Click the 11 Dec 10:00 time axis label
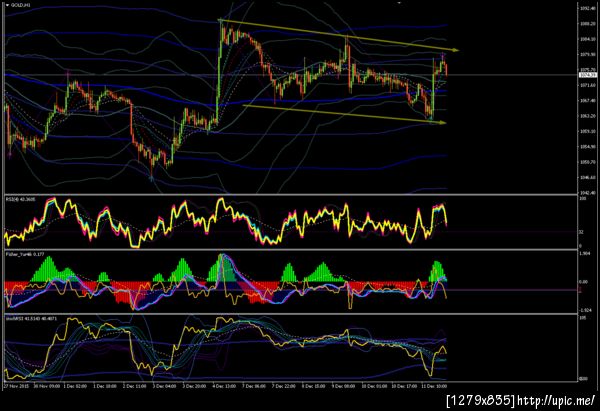The width and height of the screenshot is (600, 411). pyautogui.click(x=434, y=386)
